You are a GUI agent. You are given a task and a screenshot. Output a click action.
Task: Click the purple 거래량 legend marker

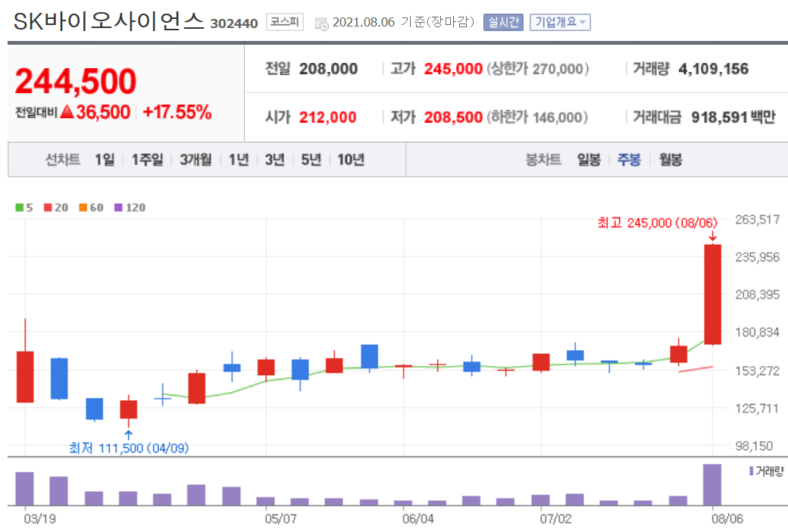click(752, 471)
